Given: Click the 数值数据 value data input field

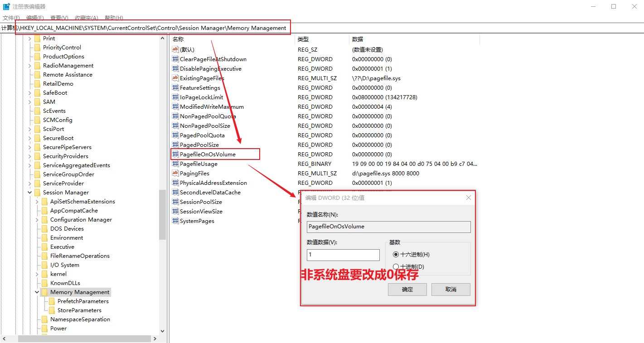Looking at the screenshot, I should coord(343,255).
